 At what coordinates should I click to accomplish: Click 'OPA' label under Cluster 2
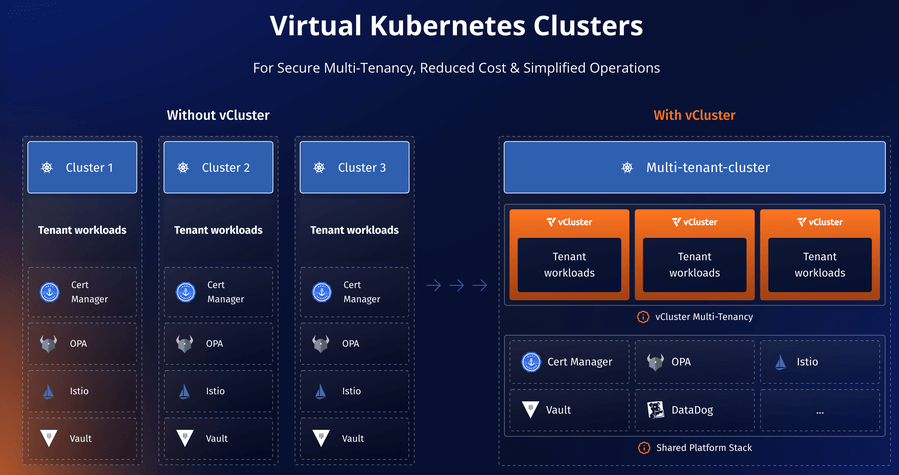coord(214,344)
